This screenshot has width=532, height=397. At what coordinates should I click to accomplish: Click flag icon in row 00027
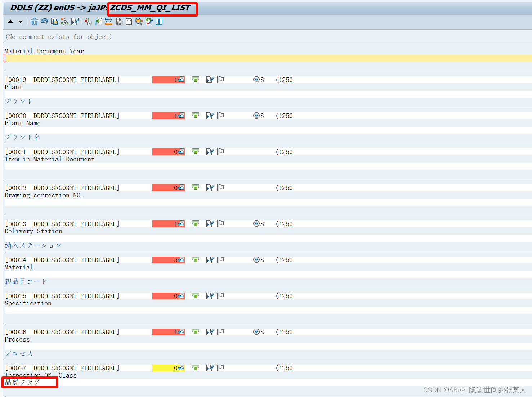click(x=221, y=368)
